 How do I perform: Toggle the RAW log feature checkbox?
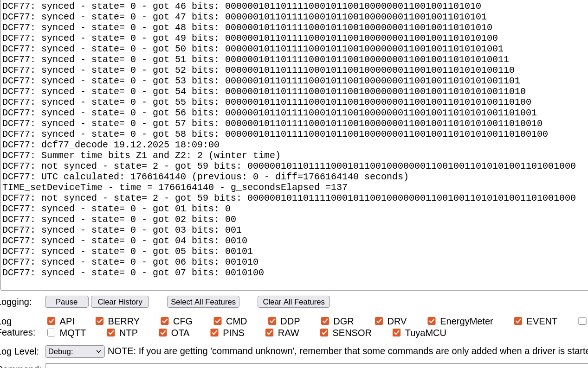point(270,332)
